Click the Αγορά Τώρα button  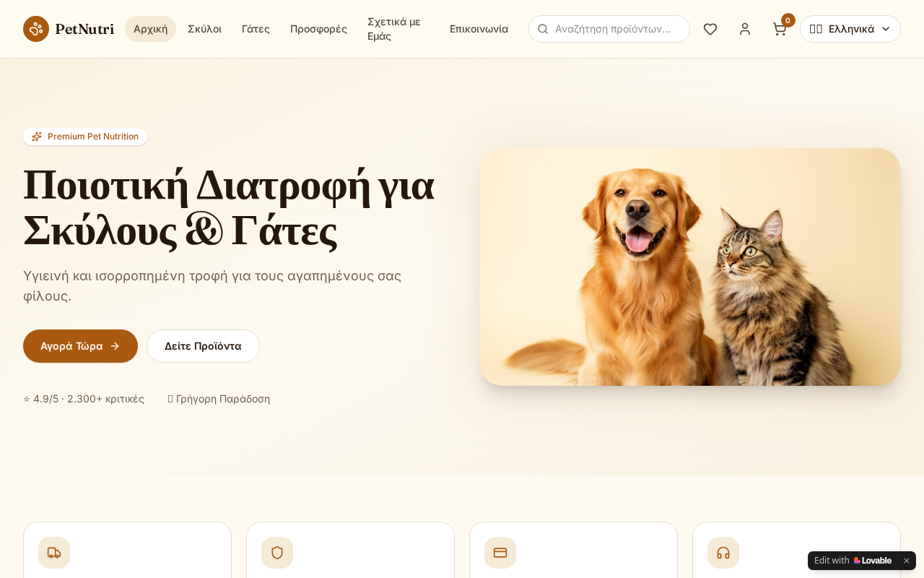point(80,346)
